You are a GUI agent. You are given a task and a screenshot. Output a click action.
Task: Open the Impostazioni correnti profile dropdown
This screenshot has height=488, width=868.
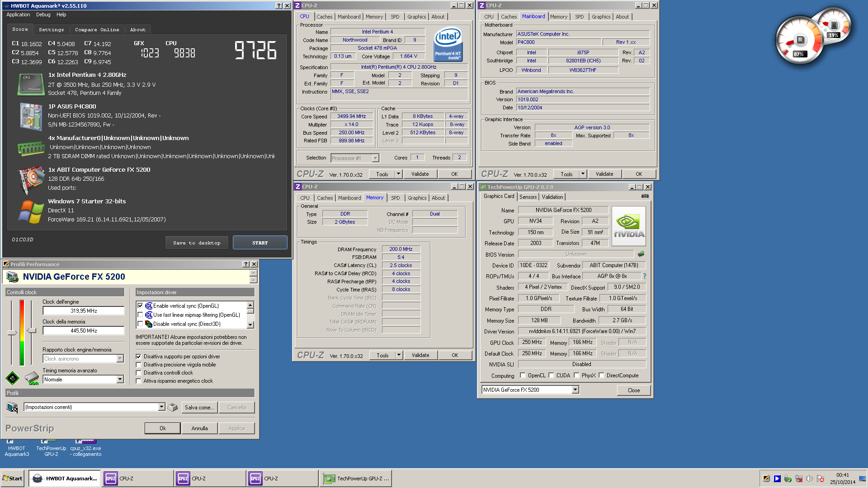(161, 407)
